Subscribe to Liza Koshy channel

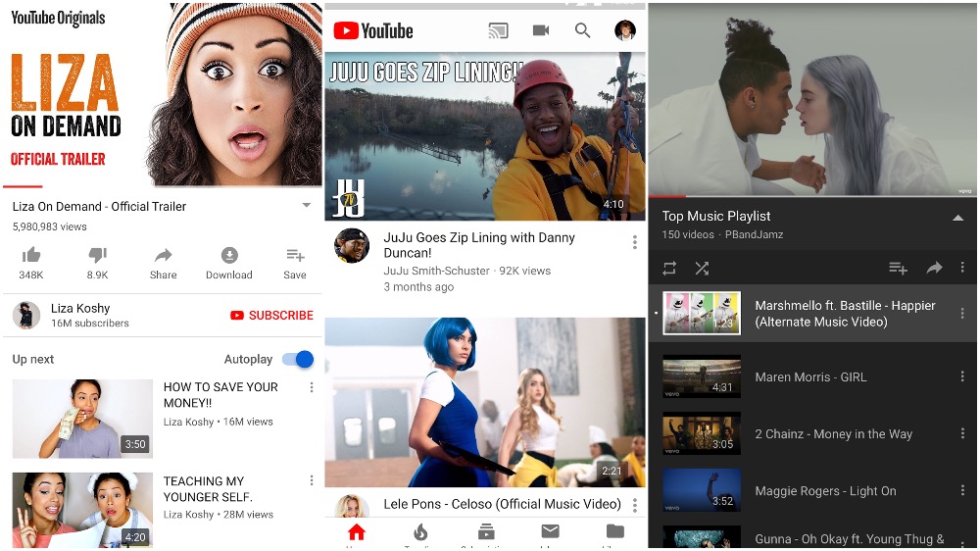(271, 315)
